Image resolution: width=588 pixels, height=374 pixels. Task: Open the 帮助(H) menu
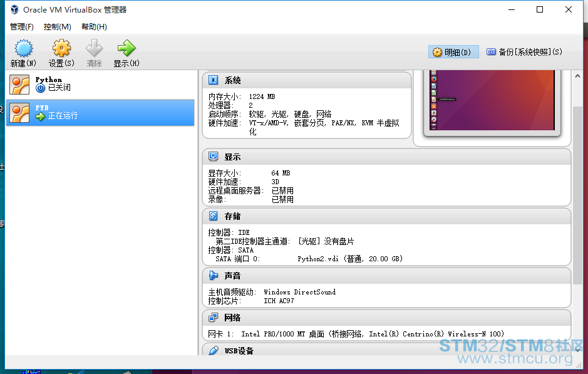tap(94, 27)
